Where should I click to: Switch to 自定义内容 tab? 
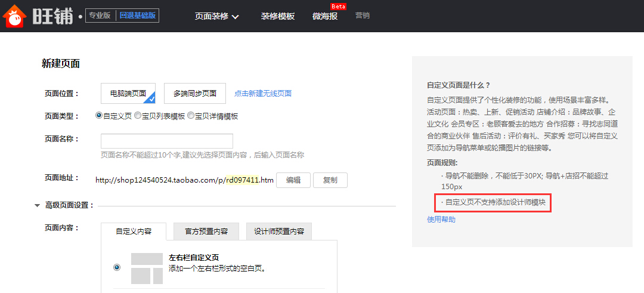(134, 232)
